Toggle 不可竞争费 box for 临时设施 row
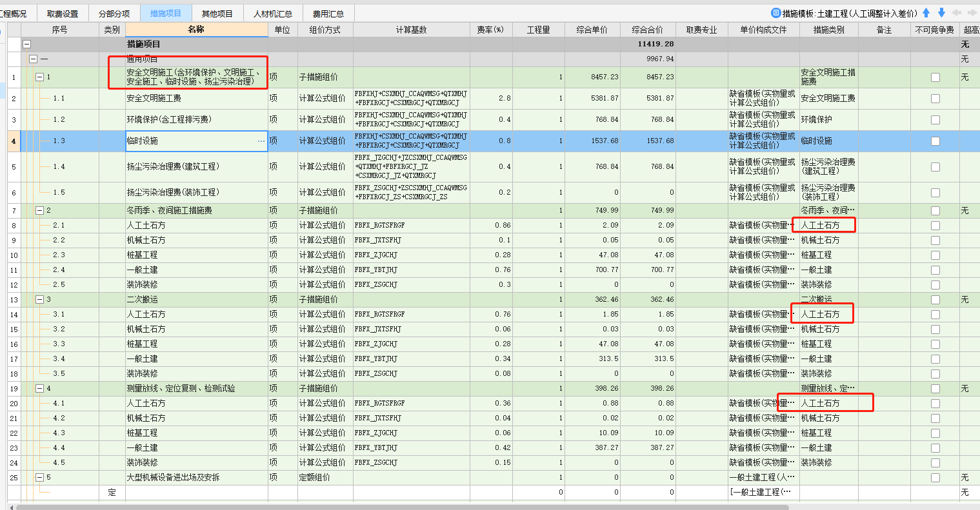 (935, 141)
